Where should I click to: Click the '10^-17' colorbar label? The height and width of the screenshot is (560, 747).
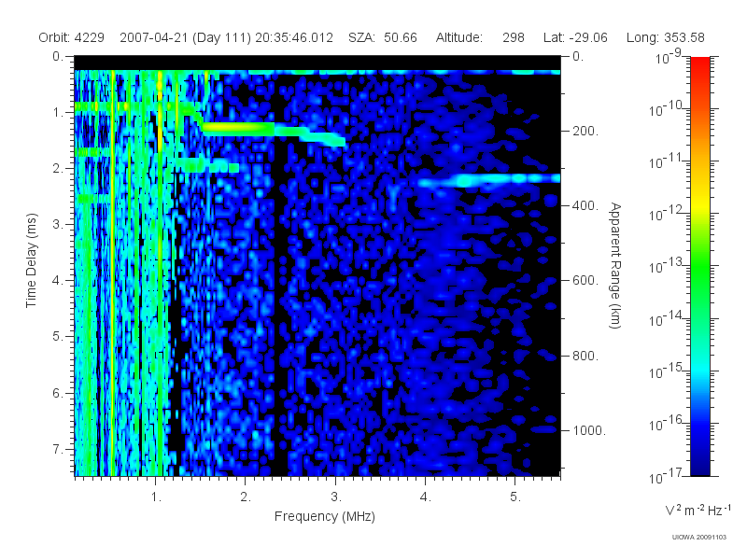[x=666, y=476]
